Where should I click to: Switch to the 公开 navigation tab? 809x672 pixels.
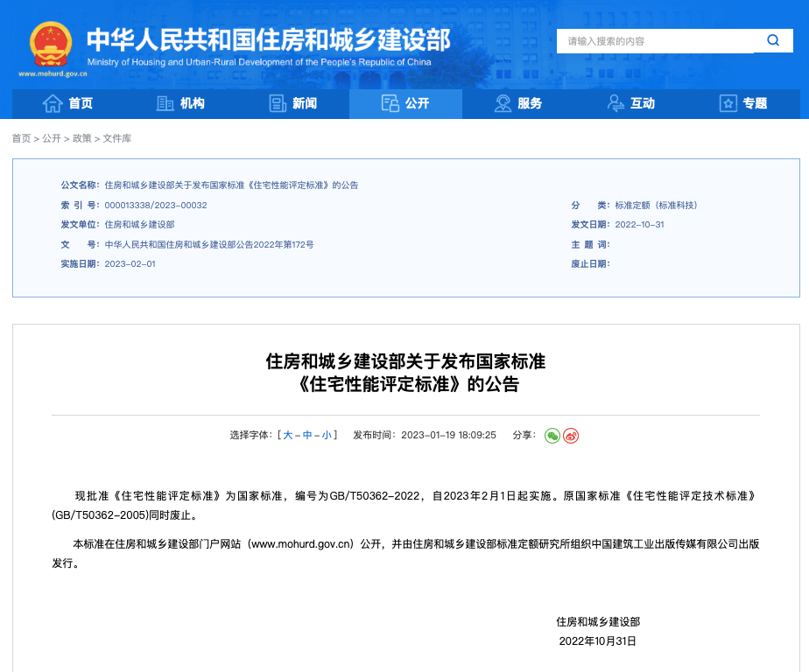pos(405,103)
